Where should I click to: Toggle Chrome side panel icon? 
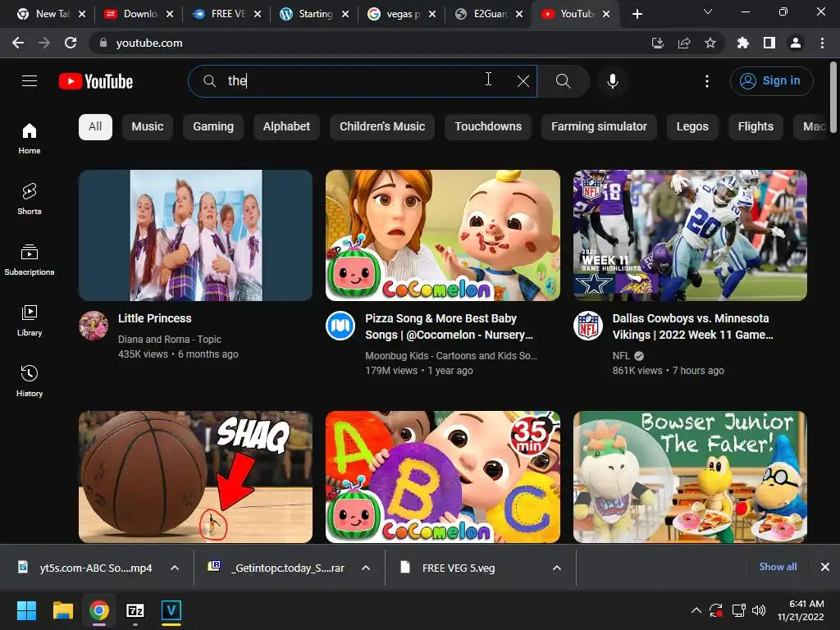tap(769, 43)
